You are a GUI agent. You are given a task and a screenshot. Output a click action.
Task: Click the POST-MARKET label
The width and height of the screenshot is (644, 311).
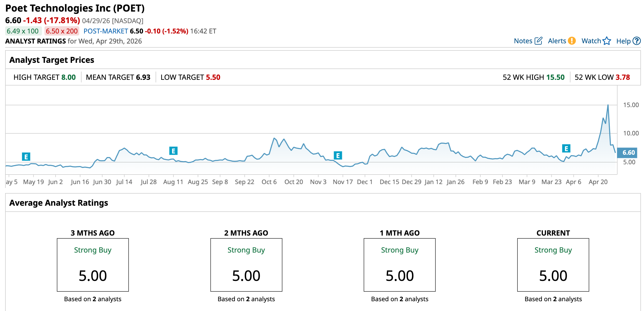106,31
